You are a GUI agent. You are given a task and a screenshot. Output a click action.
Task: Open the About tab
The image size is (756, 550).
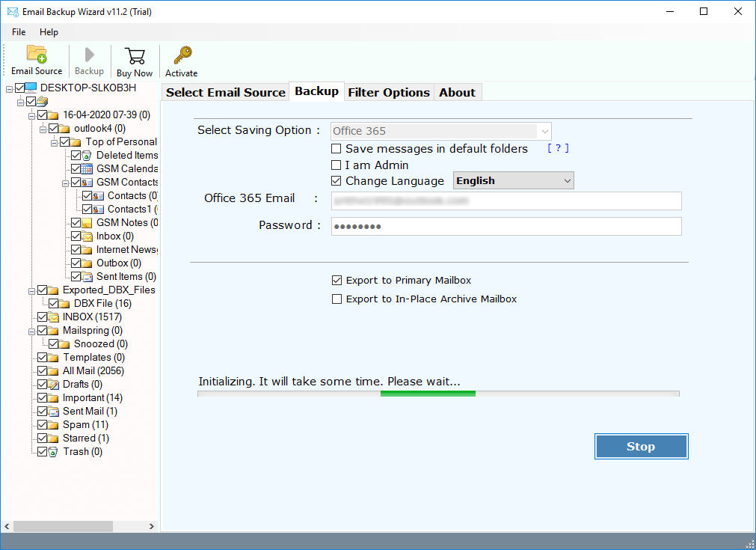tap(457, 92)
